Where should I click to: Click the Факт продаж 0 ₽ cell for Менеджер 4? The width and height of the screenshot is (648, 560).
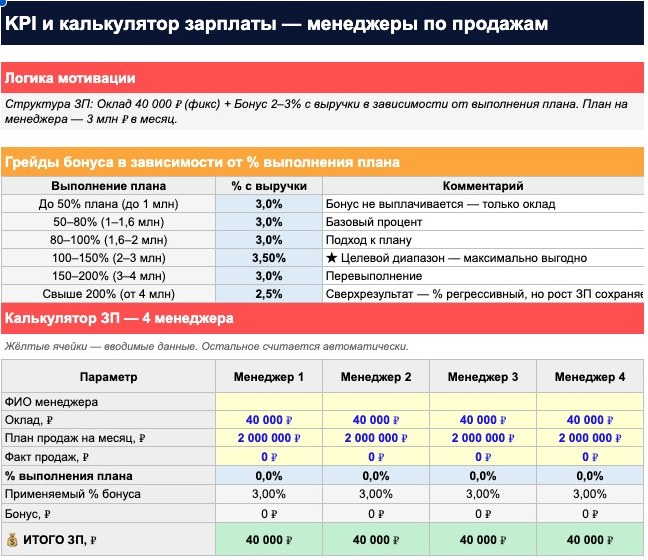click(x=590, y=457)
